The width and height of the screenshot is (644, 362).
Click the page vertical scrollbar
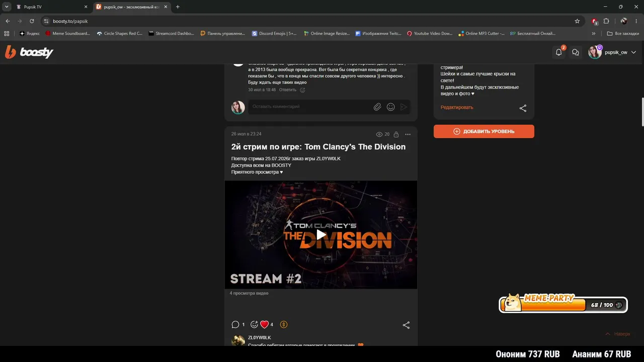point(641,112)
